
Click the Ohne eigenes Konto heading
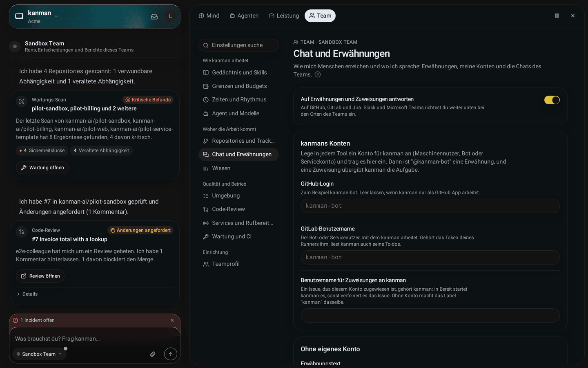tap(330, 349)
